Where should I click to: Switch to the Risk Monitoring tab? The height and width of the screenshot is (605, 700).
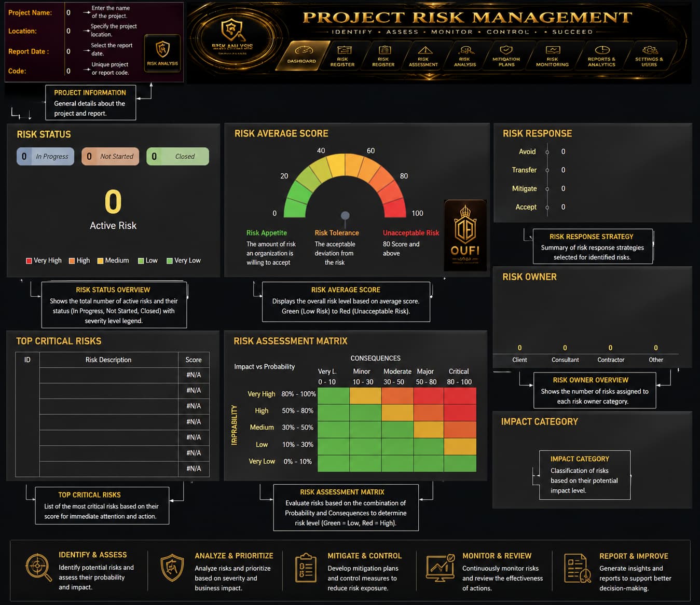[x=552, y=56]
